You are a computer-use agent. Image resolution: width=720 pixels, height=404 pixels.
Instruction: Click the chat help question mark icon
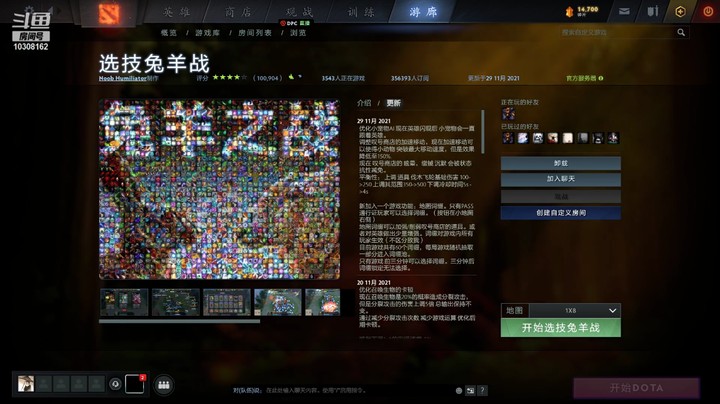[482, 391]
